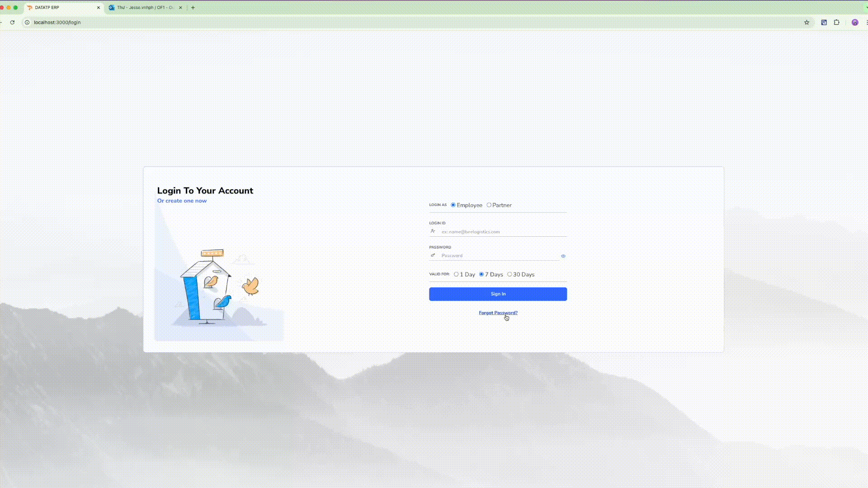Open the three-dot browser menu
The image size is (868, 488).
point(867,22)
